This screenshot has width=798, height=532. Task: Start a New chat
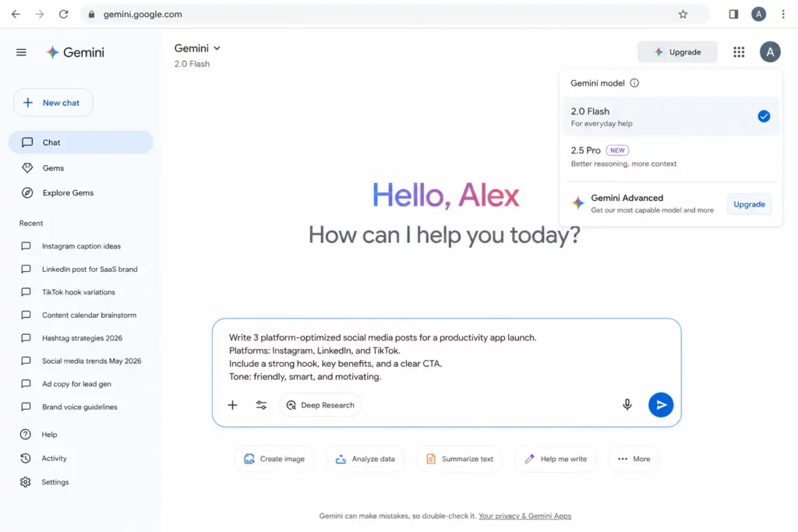[53, 103]
